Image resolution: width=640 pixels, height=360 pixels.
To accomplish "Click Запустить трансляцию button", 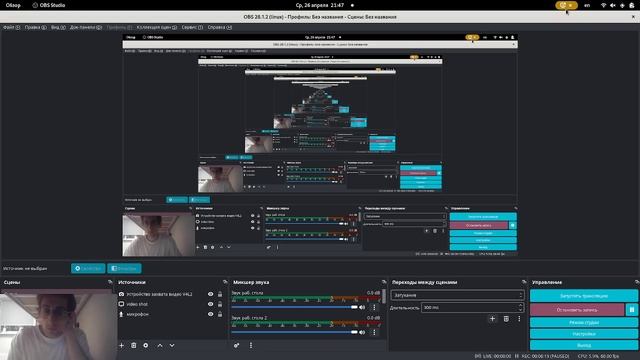I will point(584,296).
